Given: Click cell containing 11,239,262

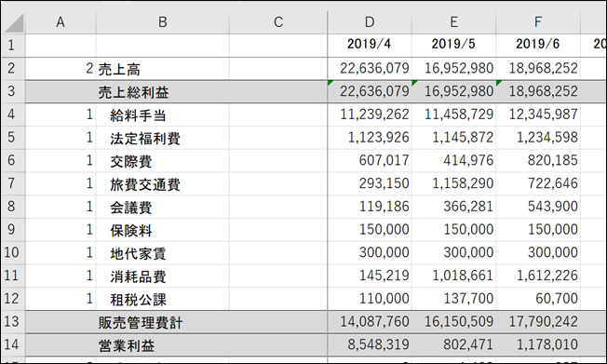Looking at the screenshot, I should (x=370, y=115).
